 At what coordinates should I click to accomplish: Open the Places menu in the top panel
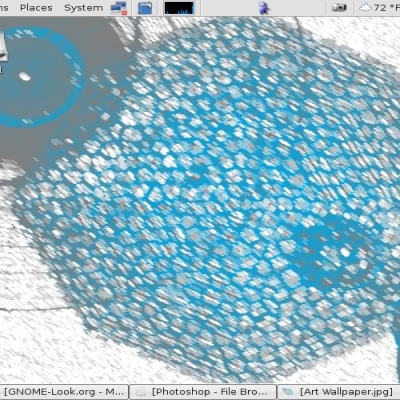point(36,8)
